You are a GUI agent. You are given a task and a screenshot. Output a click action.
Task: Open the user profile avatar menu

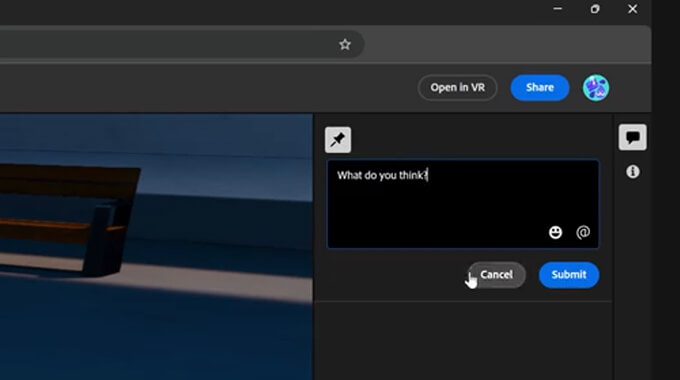tap(596, 88)
